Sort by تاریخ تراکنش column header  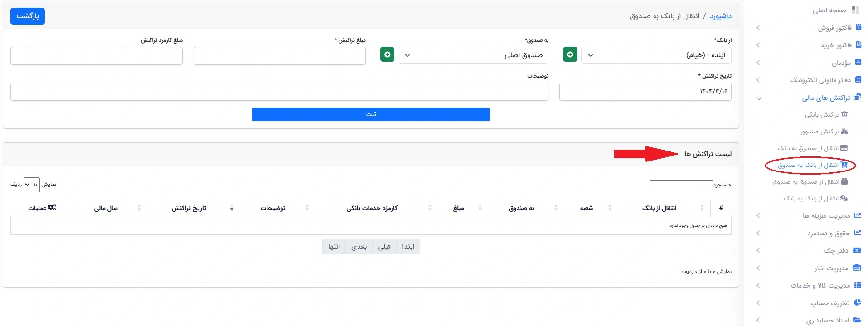[189, 208]
